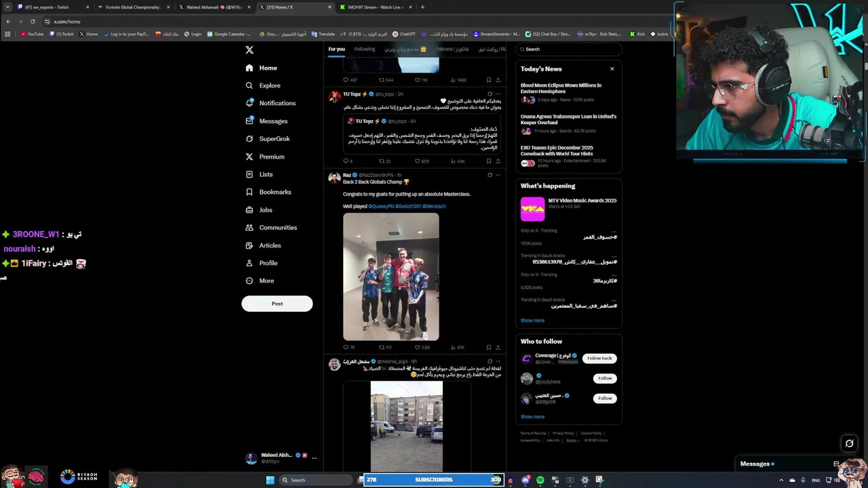Show more under Who to follow

[532, 417]
